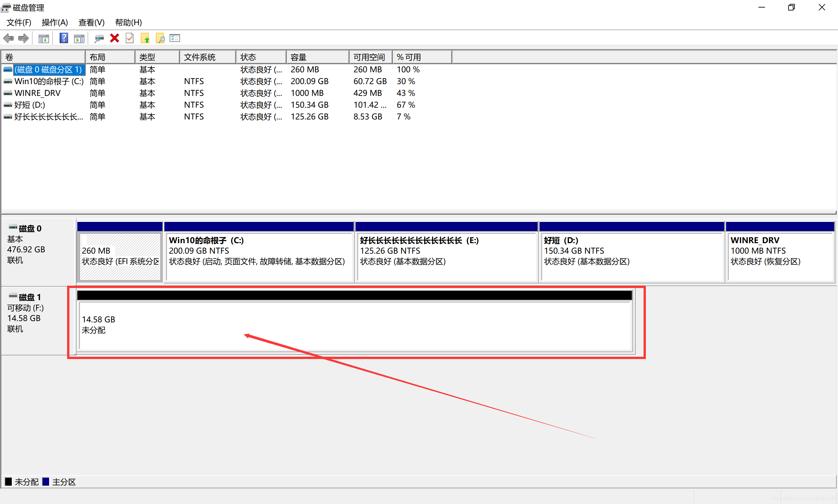Open Help via blue question mark icon
838x504 pixels.
64,38
